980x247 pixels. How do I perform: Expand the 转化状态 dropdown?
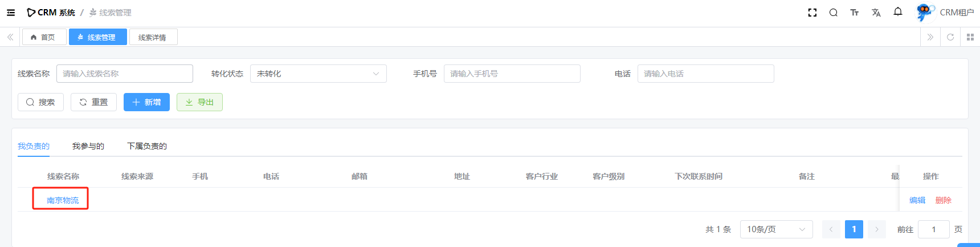point(318,74)
